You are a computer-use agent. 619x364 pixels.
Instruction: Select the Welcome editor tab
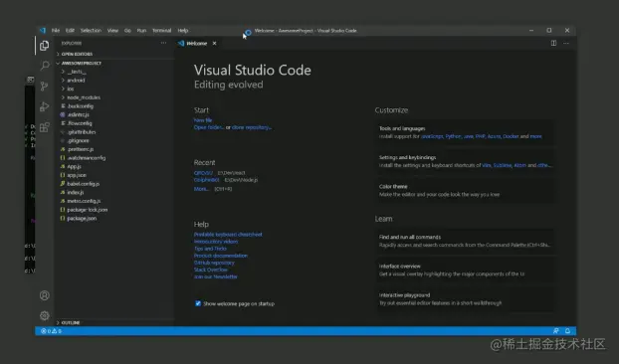coord(197,44)
